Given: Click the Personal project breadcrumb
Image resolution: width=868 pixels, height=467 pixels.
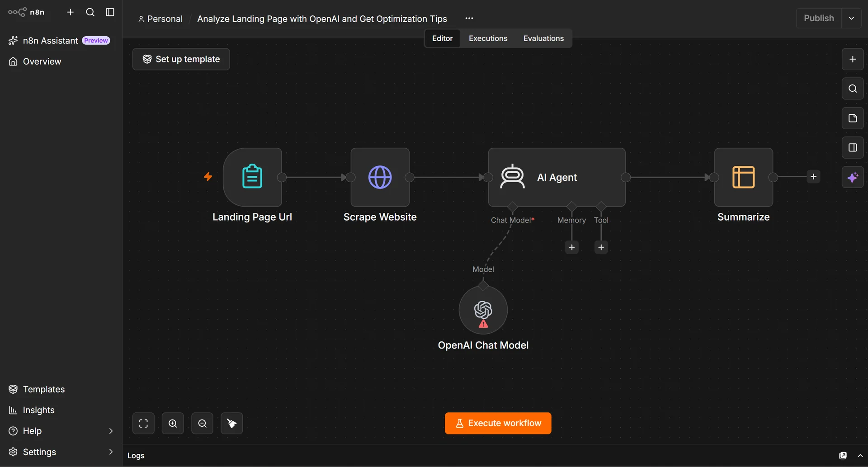Looking at the screenshot, I should tap(160, 19).
